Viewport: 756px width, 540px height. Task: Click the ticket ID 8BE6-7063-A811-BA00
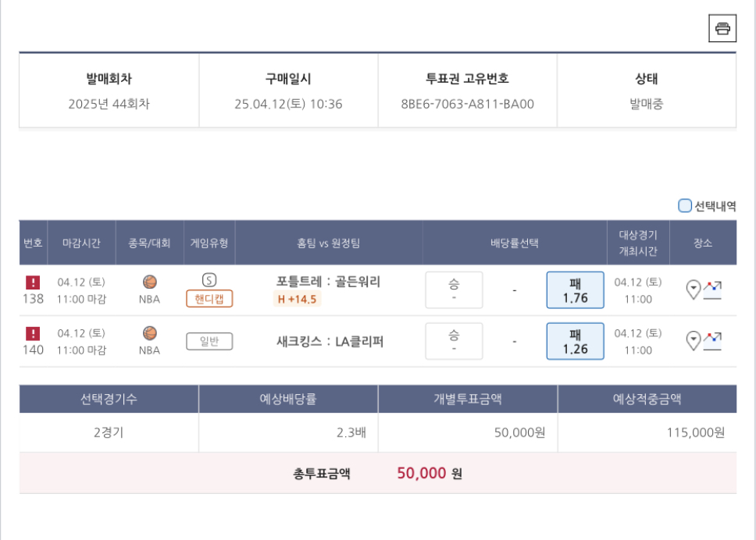(x=467, y=104)
